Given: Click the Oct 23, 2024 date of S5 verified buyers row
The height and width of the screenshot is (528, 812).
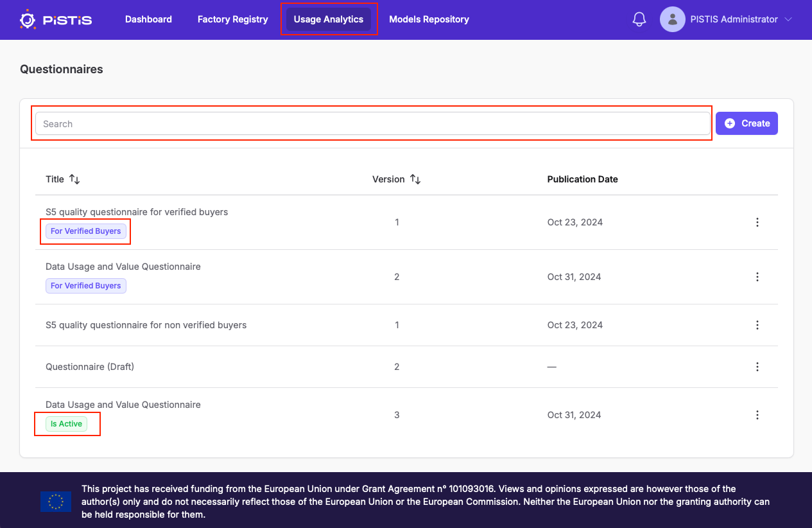Looking at the screenshot, I should click(x=575, y=222).
